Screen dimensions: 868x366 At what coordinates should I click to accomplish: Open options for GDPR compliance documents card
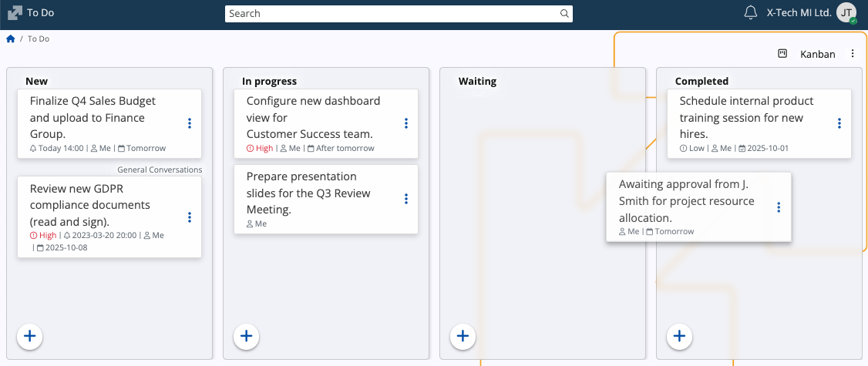(190, 217)
